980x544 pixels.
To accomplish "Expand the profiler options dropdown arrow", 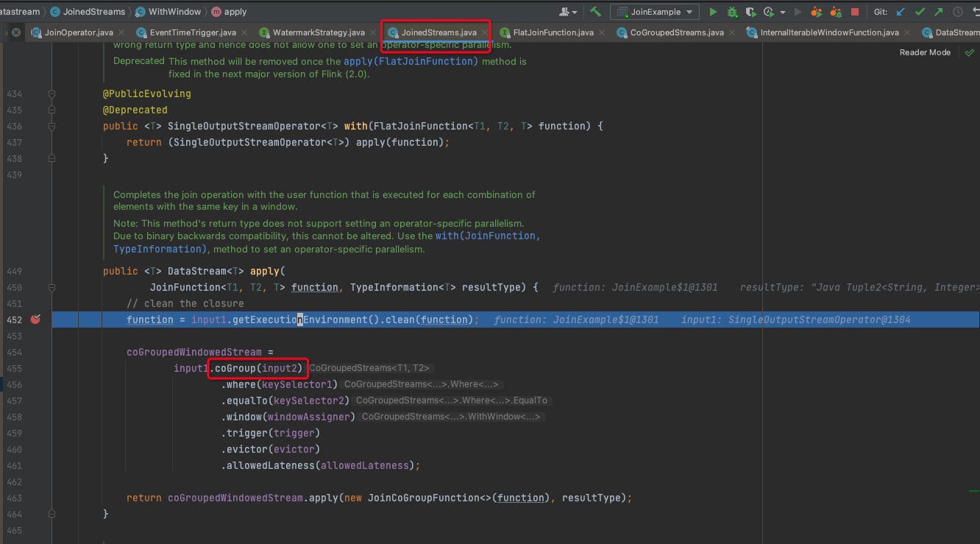I will point(782,13).
